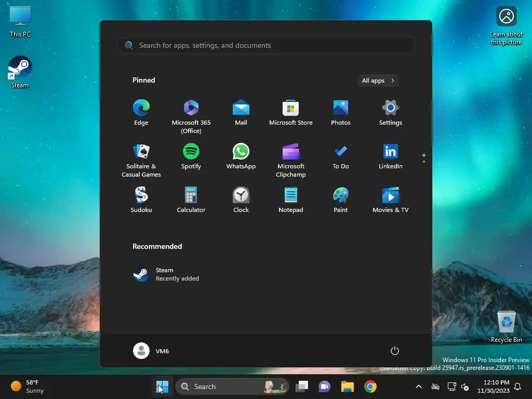
Task: Click the Windows Start button on taskbar
Action: point(162,387)
